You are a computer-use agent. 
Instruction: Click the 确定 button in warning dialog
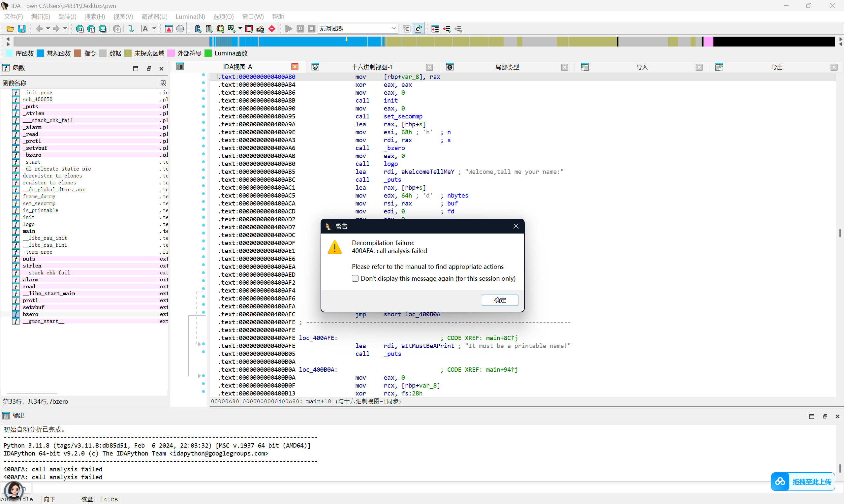tap(500, 300)
